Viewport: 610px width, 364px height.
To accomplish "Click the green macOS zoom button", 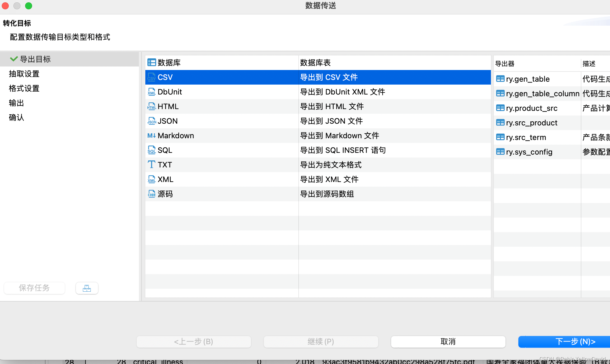I will pos(29,6).
